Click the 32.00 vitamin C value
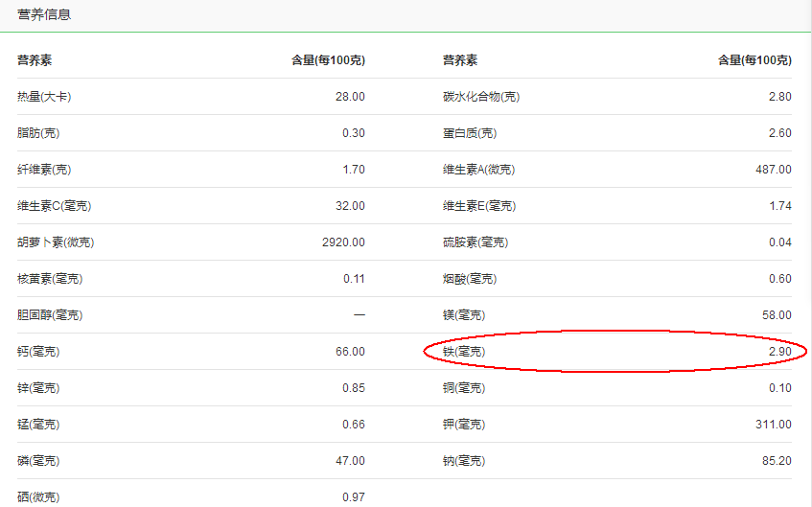The image size is (812, 507). pyautogui.click(x=350, y=206)
